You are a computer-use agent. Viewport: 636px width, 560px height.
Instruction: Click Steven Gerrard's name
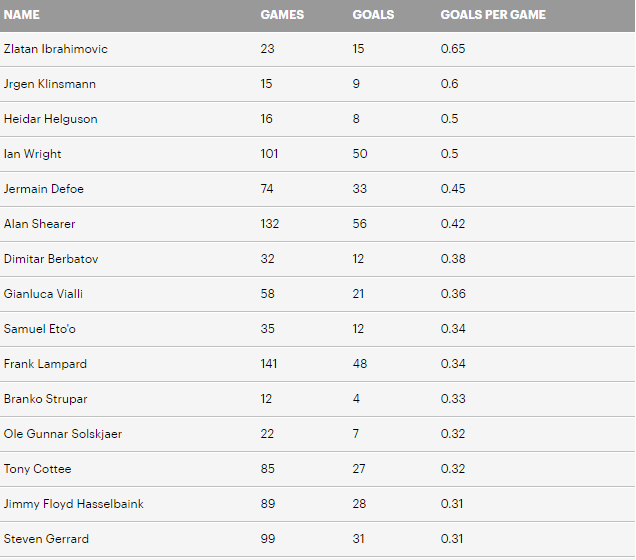[46, 539]
